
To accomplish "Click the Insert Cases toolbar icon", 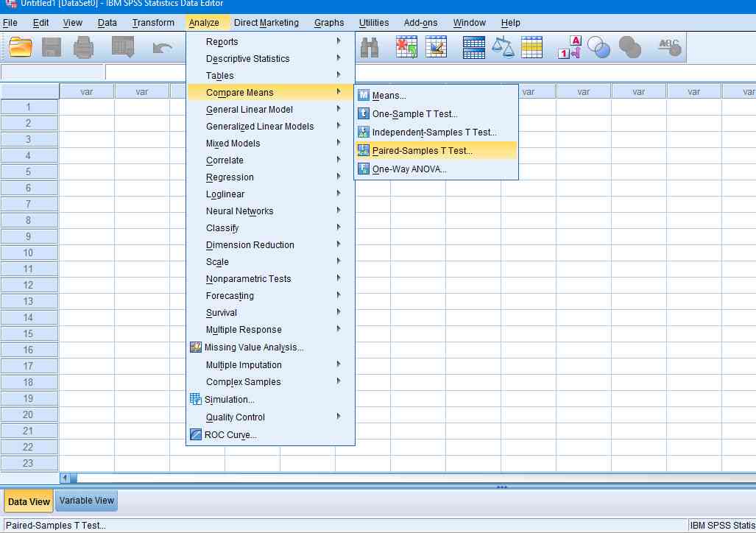I will 406,47.
